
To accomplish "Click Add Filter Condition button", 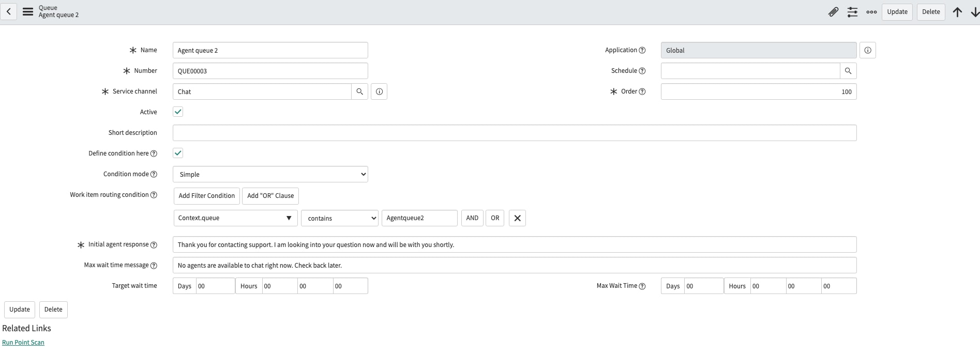I will (207, 196).
